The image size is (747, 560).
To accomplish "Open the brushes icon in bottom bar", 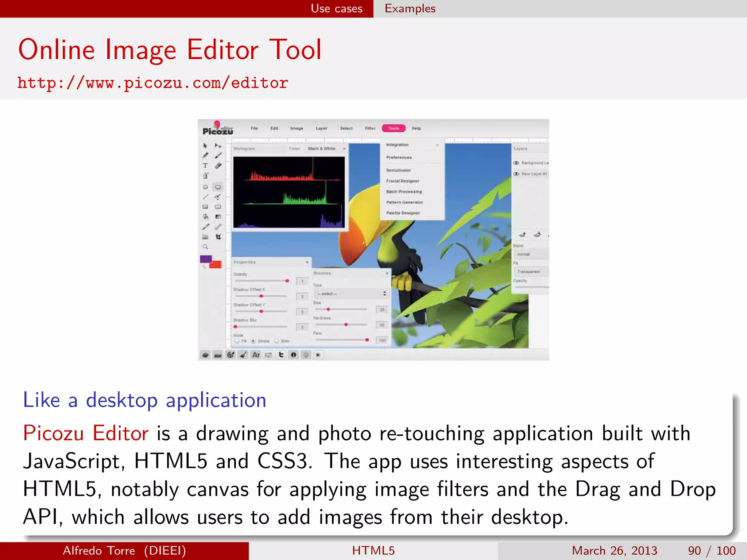I will coord(243,355).
